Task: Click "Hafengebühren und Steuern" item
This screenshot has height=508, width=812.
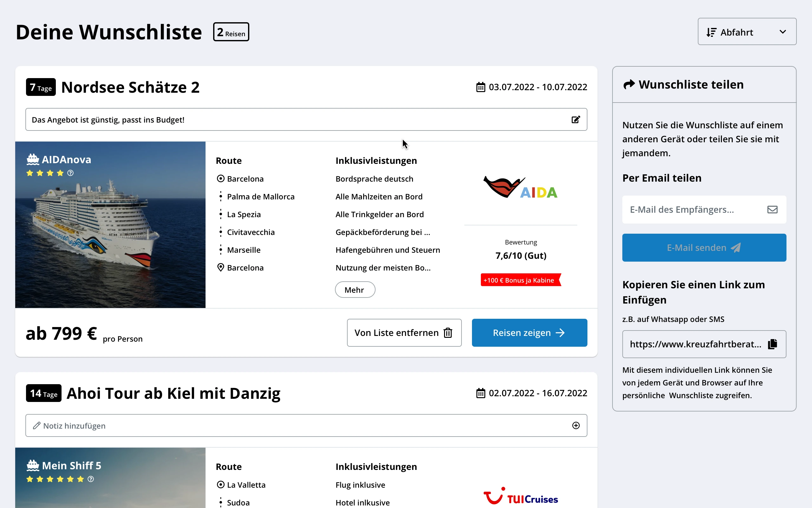Action: click(x=388, y=250)
